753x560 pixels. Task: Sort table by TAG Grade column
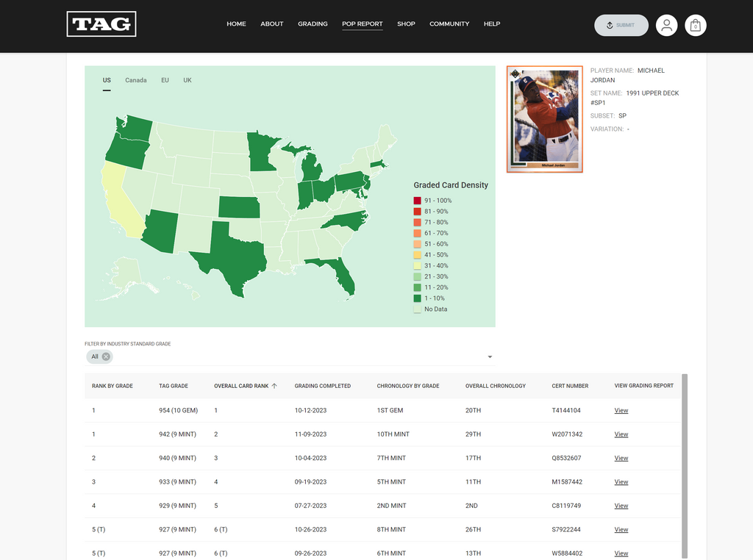(x=174, y=386)
